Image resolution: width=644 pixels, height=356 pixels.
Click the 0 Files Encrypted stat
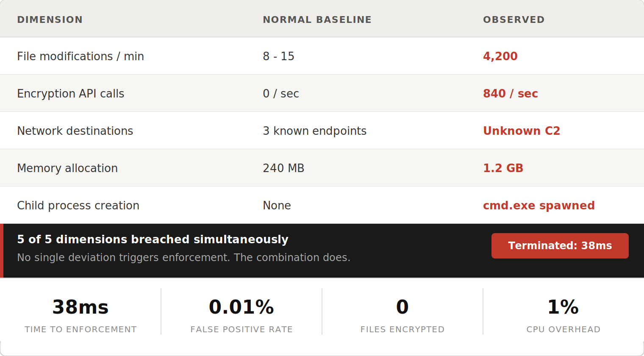(x=402, y=314)
